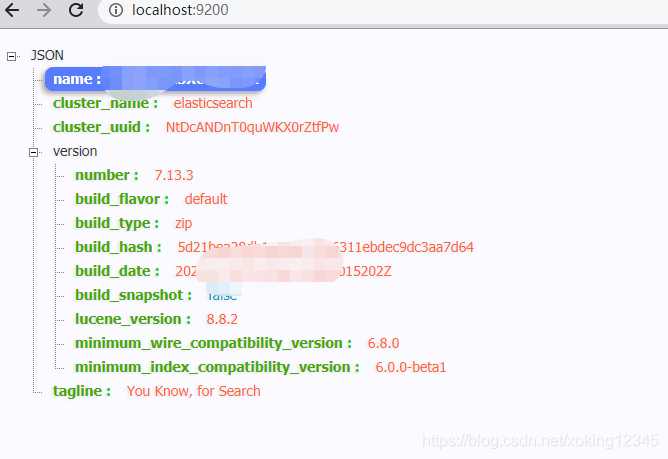Select the highlighted name row
This screenshot has width=668, height=459.
(155, 79)
